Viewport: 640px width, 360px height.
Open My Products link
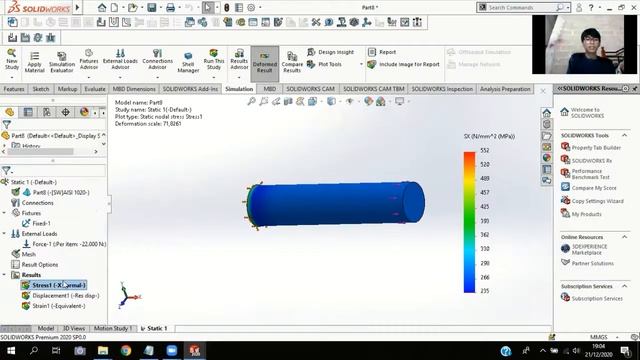coord(587,214)
